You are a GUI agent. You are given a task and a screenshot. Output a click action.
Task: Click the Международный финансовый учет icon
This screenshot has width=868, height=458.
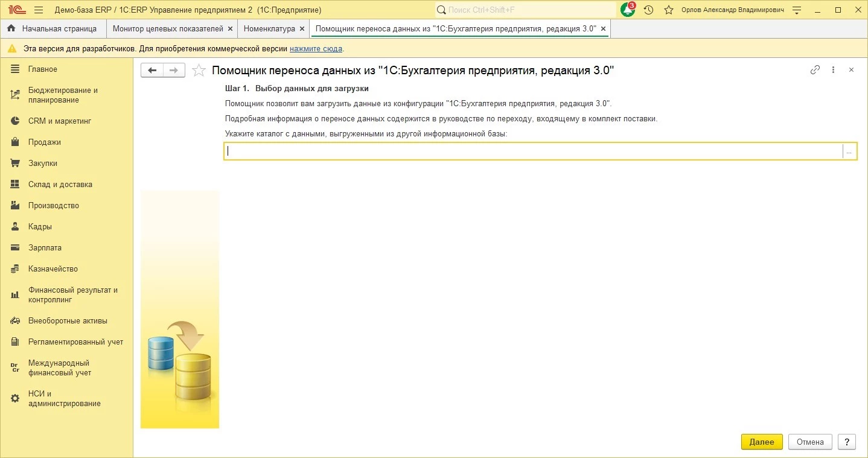coord(16,367)
